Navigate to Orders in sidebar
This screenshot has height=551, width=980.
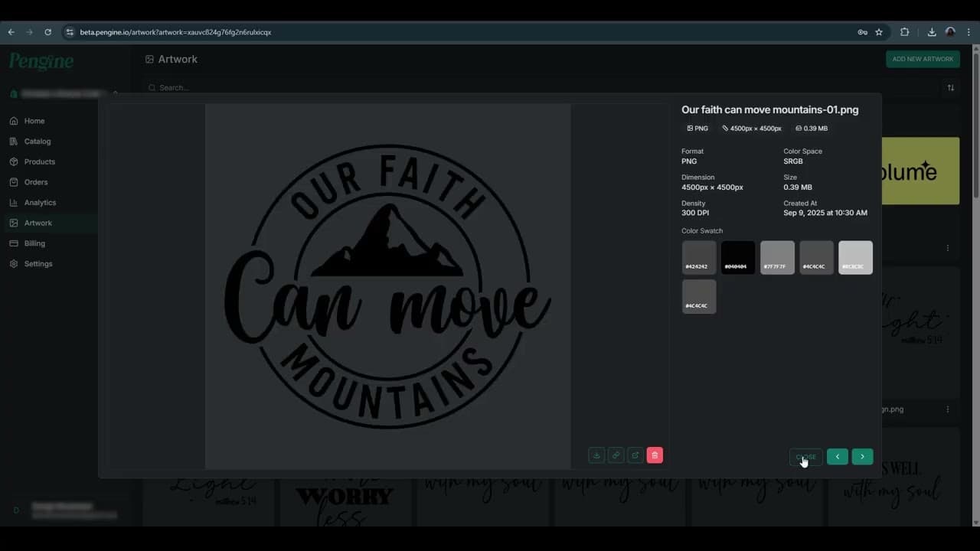(x=35, y=182)
